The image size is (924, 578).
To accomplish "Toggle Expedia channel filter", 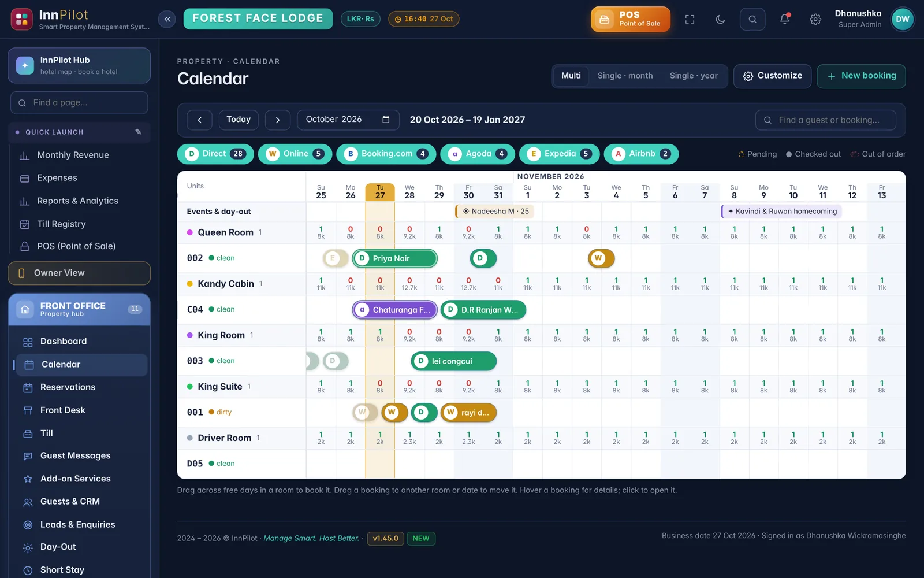I will tap(559, 154).
